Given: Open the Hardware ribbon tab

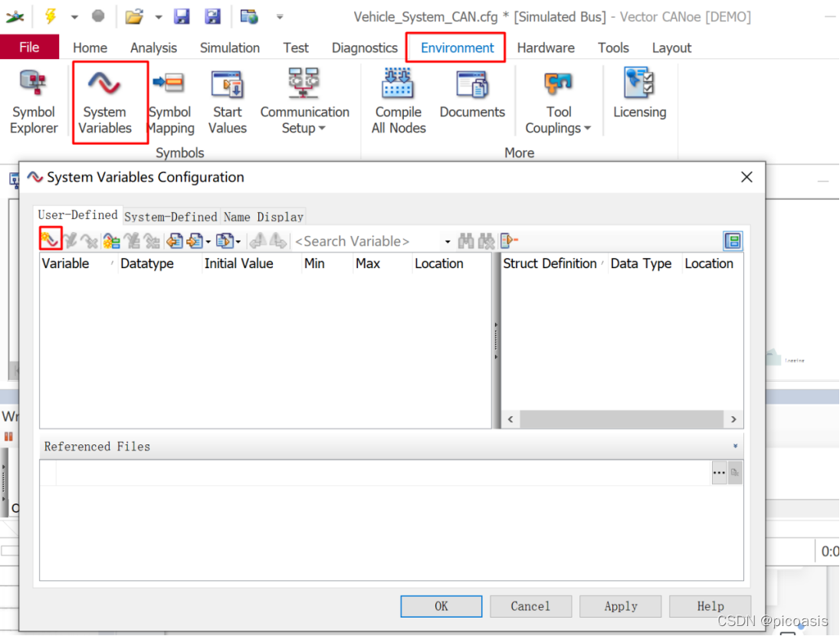Looking at the screenshot, I should [x=546, y=48].
